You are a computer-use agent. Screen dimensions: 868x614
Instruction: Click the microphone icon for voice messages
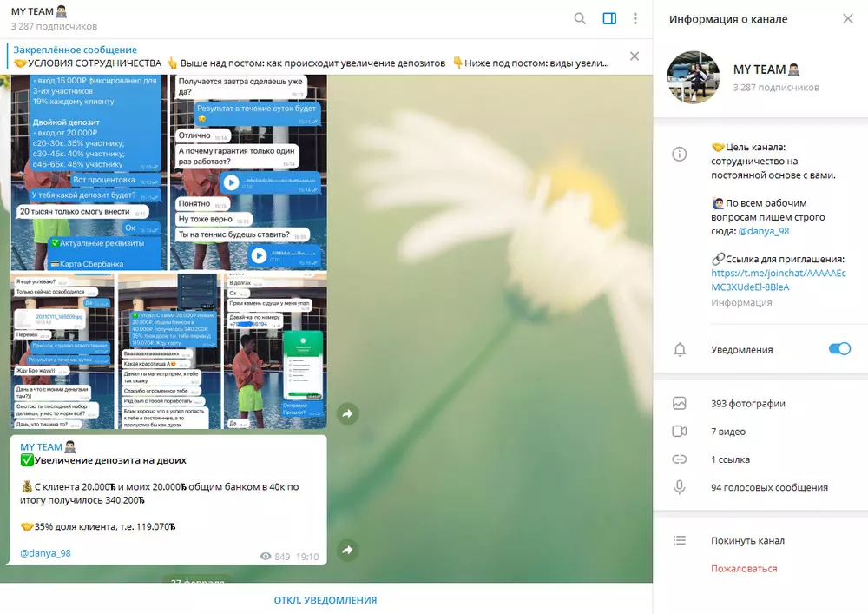point(680,487)
